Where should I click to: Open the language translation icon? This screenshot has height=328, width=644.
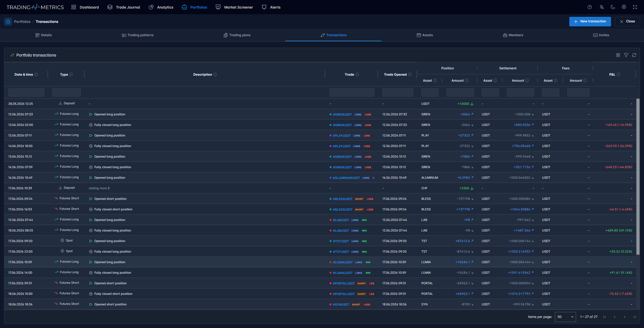601,7
